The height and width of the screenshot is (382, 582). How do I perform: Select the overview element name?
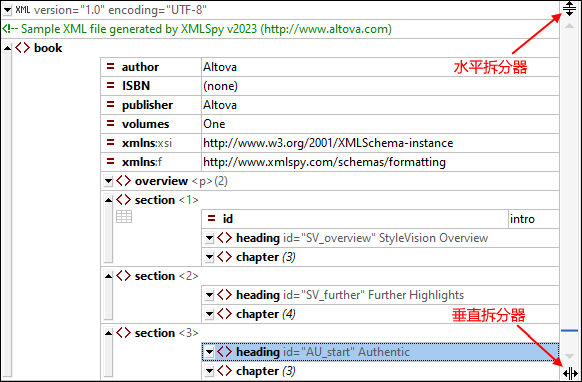click(161, 181)
